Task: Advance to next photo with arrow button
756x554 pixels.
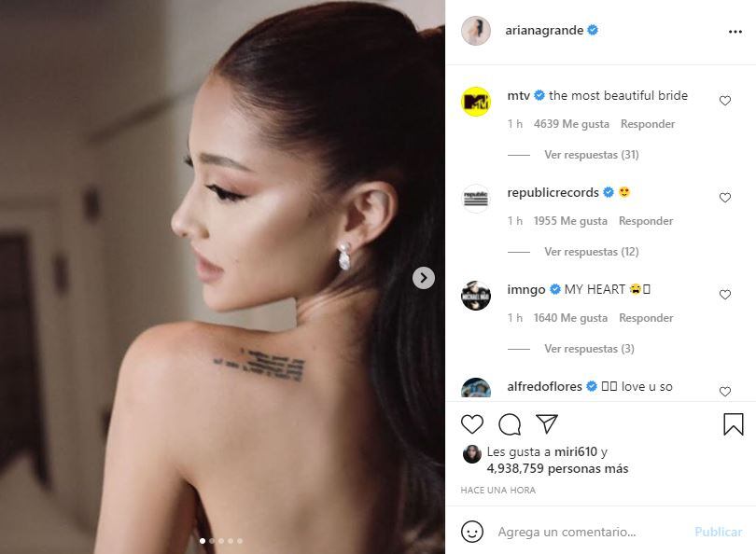Action: 424,278
